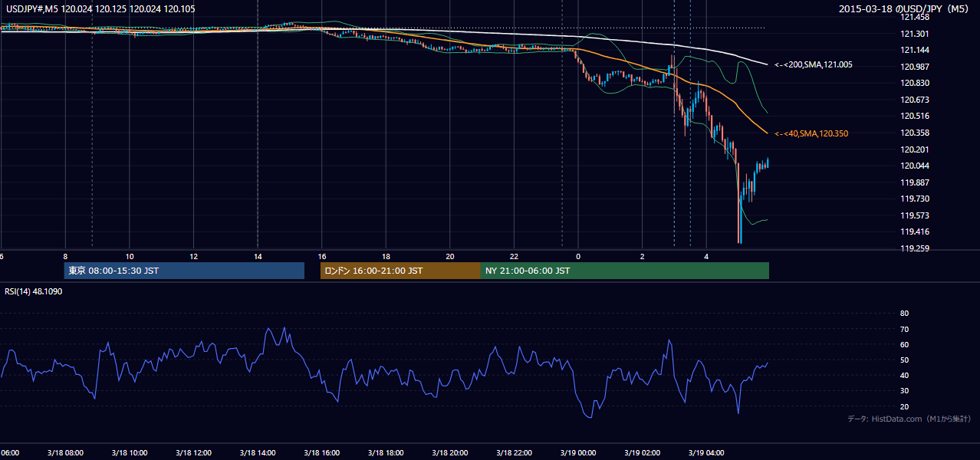Select the ロンドン 16:00-21:00 JST session bar
The image size is (980, 460).
400,271
